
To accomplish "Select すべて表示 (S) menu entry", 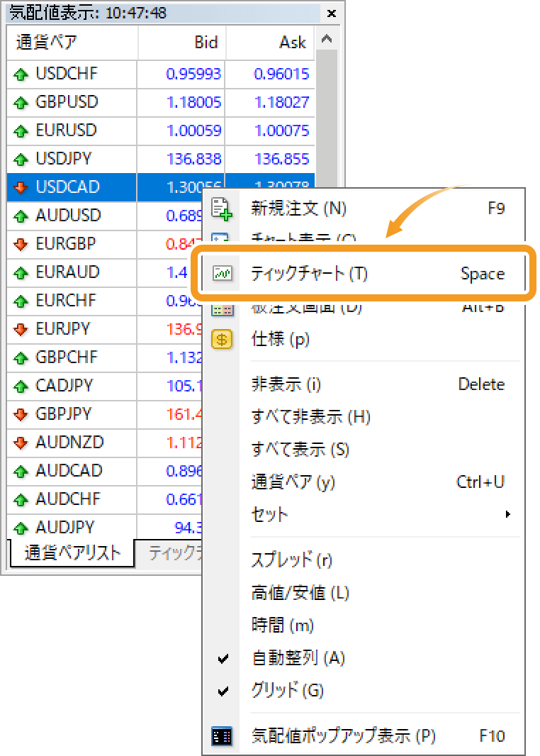I will 364,450.
